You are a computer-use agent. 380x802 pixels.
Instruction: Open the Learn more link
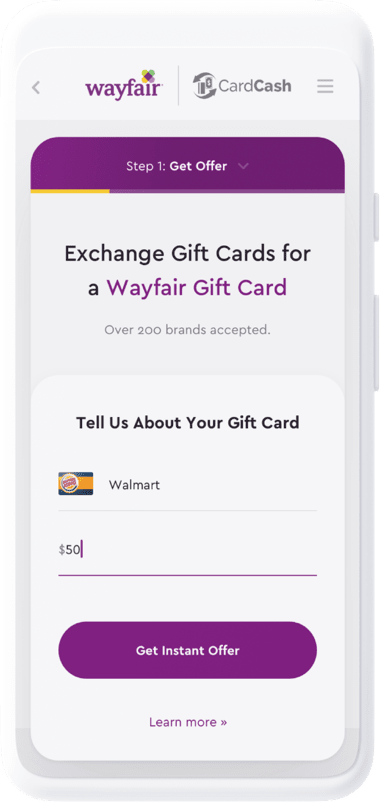coord(188,722)
